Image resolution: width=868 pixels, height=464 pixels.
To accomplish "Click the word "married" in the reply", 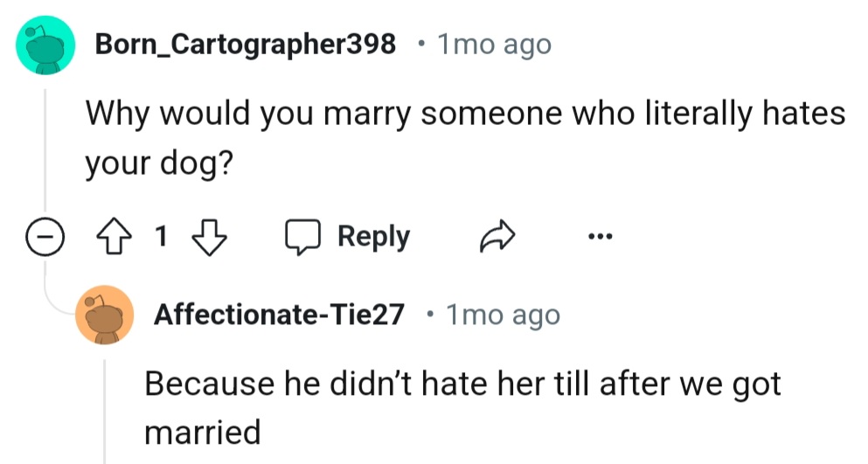I will pyautogui.click(x=202, y=432).
